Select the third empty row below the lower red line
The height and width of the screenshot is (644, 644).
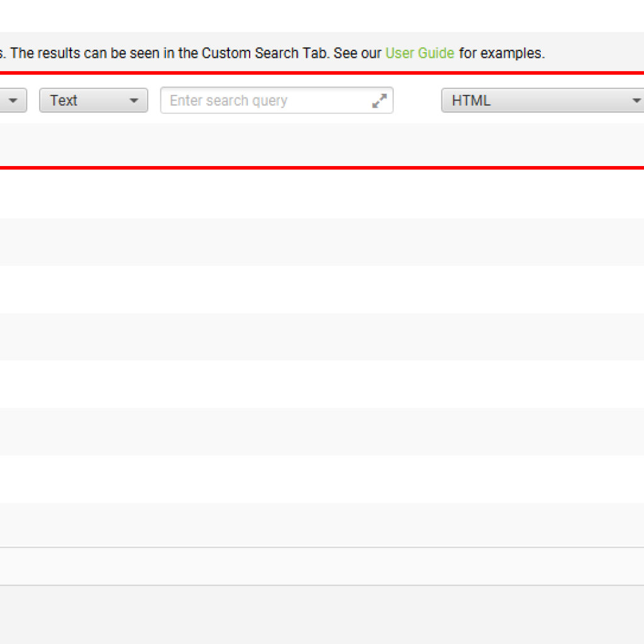(322, 289)
